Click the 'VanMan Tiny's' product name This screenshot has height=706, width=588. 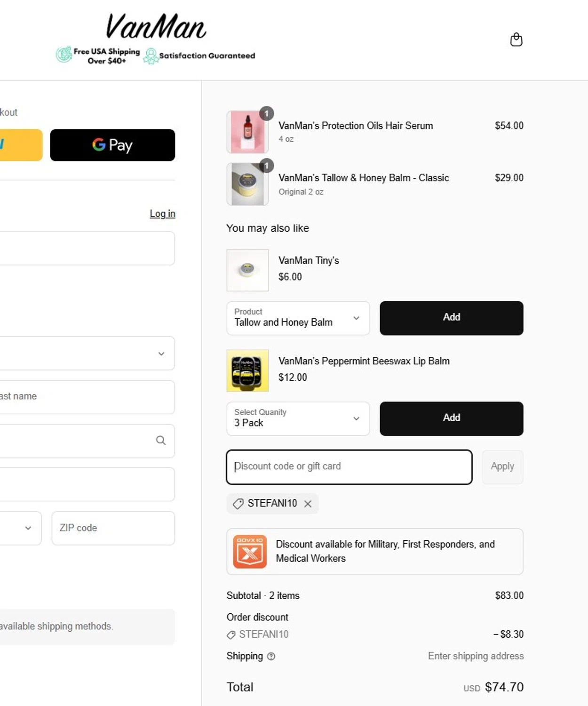(309, 261)
